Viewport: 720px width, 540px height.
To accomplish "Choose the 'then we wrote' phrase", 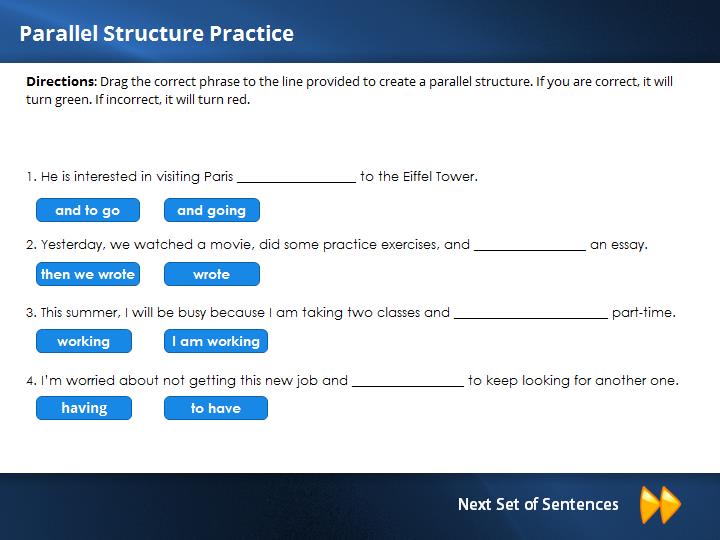I will point(88,274).
